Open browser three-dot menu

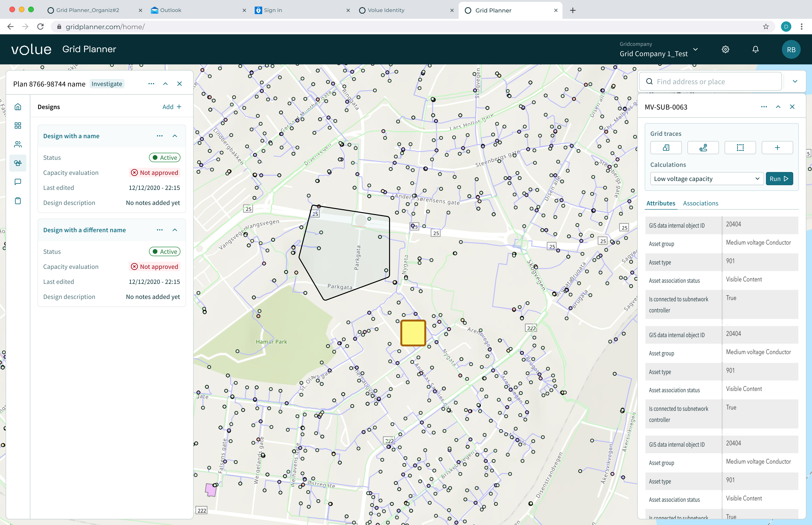click(x=801, y=27)
